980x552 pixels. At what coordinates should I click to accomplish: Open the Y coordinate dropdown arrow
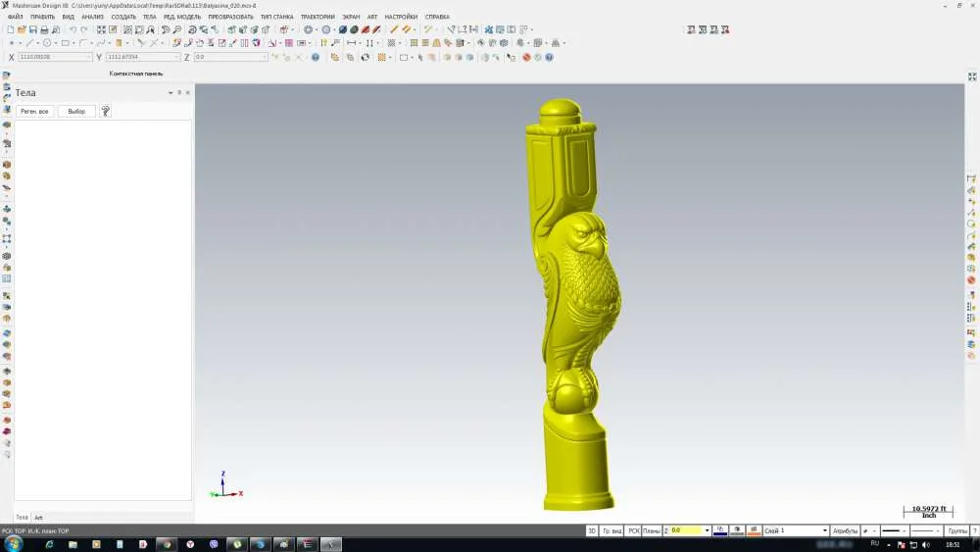[x=176, y=57]
